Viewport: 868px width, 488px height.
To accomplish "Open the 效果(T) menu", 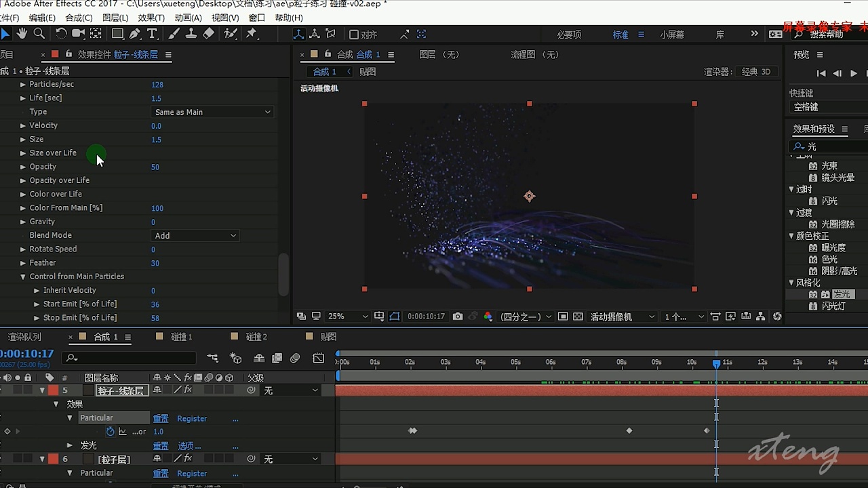I will (x=151, y=18).
